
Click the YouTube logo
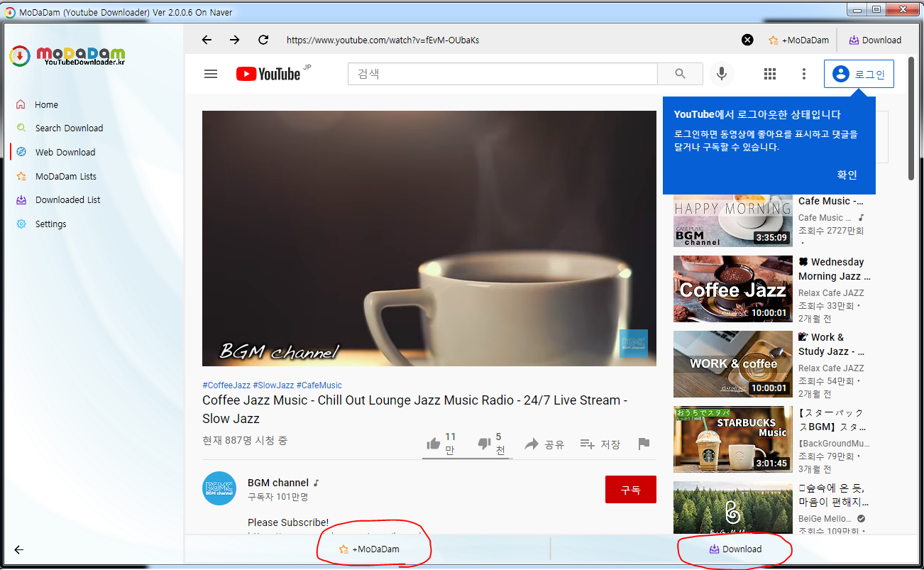[268, 74]
